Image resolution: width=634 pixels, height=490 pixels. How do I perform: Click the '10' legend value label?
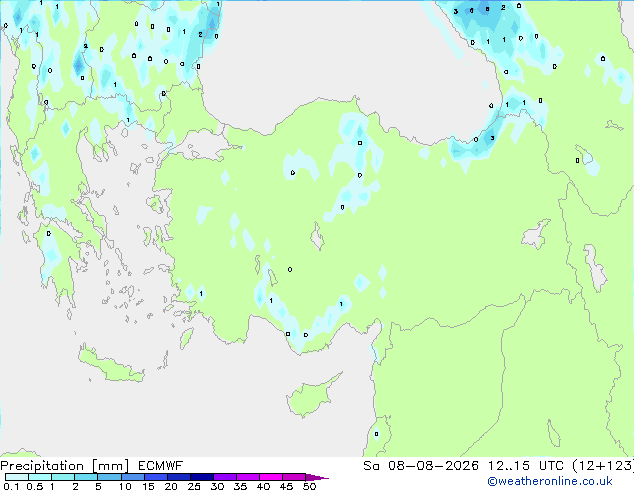tap(125, 486)
